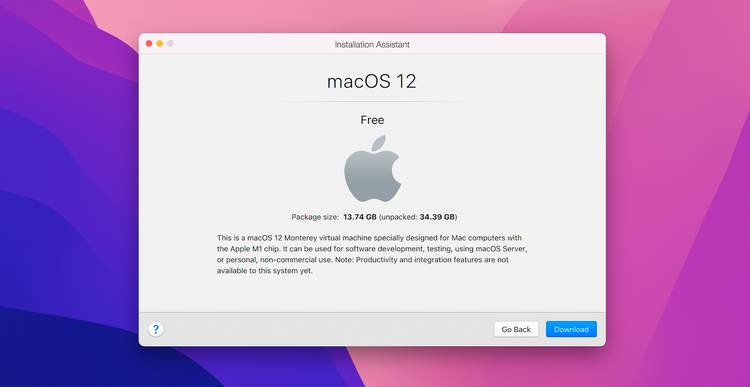Click the macOS 12 Monterey description paragraph
The image size is (750, 387).
(372, 254)
